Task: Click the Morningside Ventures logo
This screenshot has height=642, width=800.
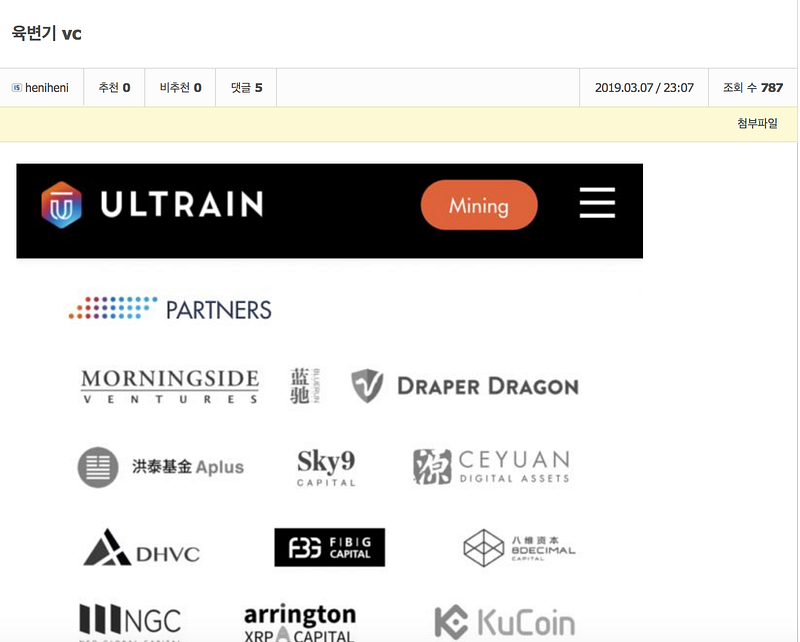Action: 170,386
